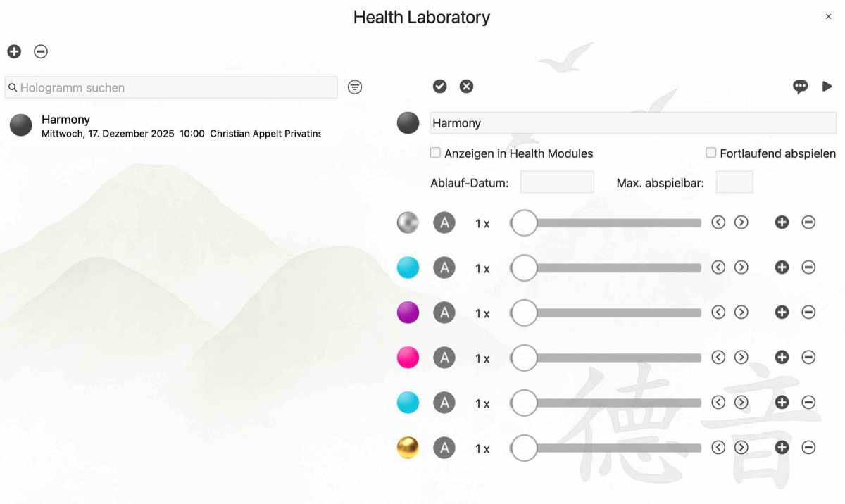Click the Max. abspielbar field
The width and height of the screenshot is (845, 504).
(x=734, y=182)
